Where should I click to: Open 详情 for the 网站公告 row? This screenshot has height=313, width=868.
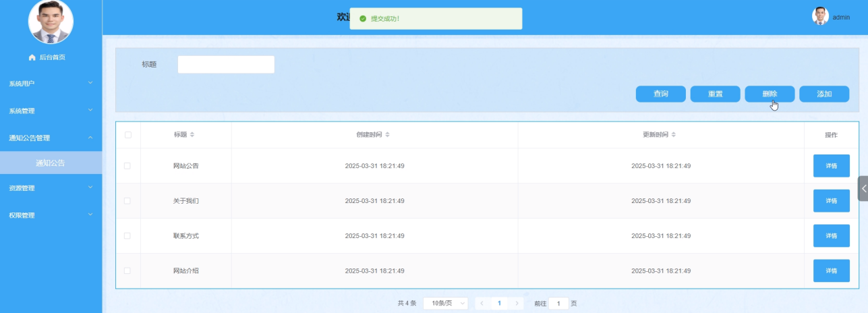[832, 166]
